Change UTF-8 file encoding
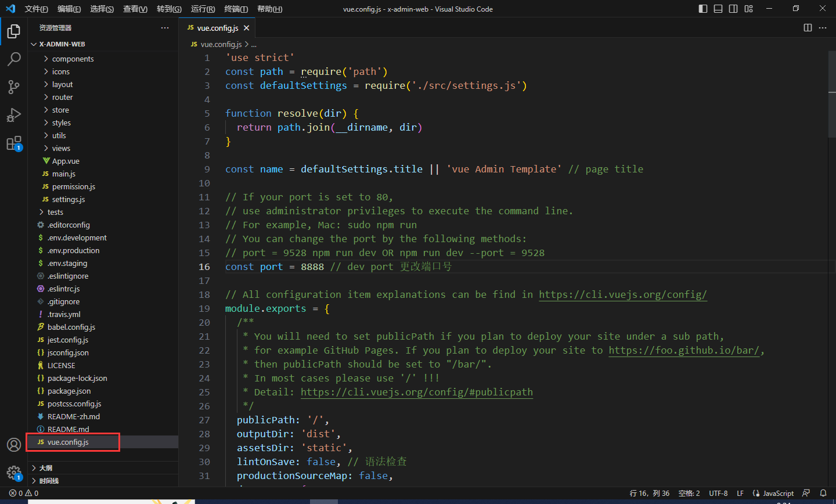 click(718, 493)
